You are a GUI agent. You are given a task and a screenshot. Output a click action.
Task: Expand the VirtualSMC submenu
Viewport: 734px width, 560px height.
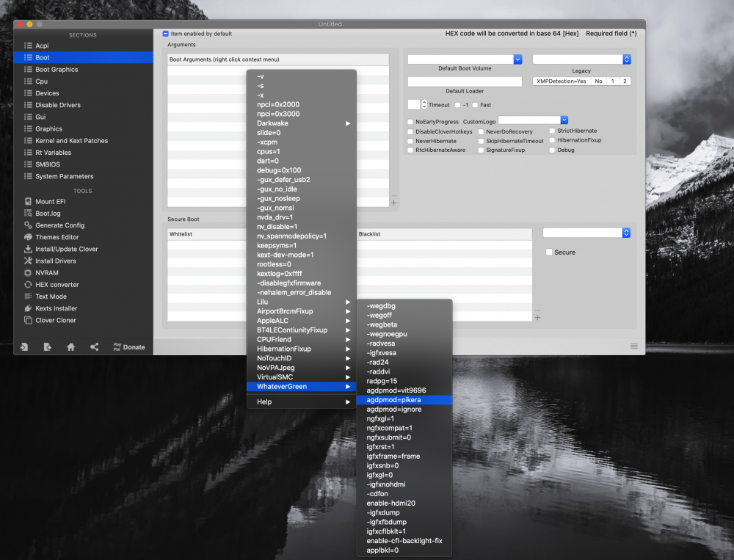click(x=302, y=377)
